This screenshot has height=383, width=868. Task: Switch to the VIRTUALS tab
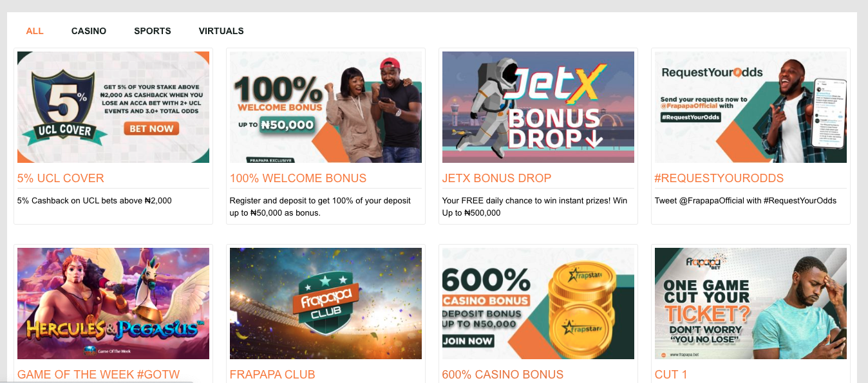(221, 31)
